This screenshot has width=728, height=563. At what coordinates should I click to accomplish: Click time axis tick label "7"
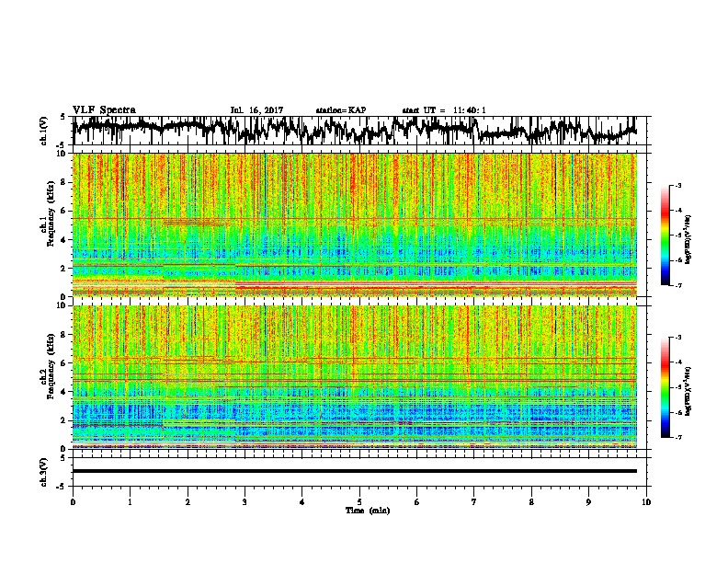click(x=474, y=502)
